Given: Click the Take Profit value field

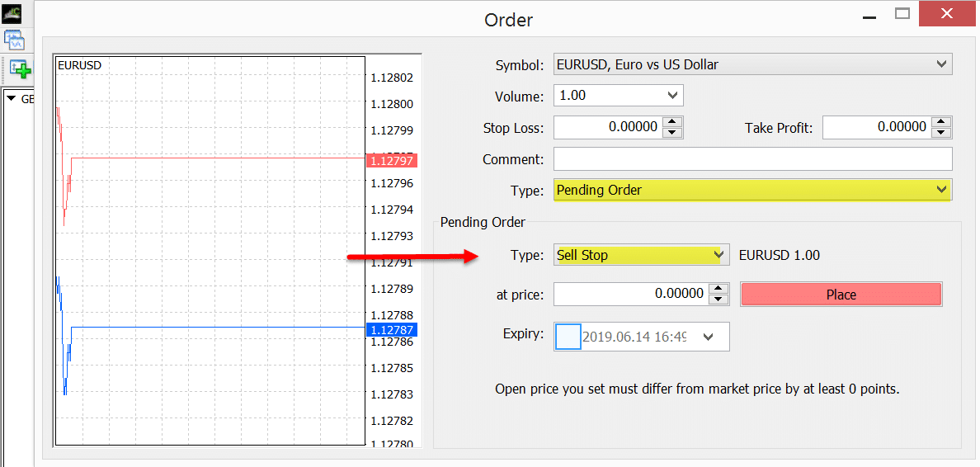Looking at the screenshot, I should (877, 127).
